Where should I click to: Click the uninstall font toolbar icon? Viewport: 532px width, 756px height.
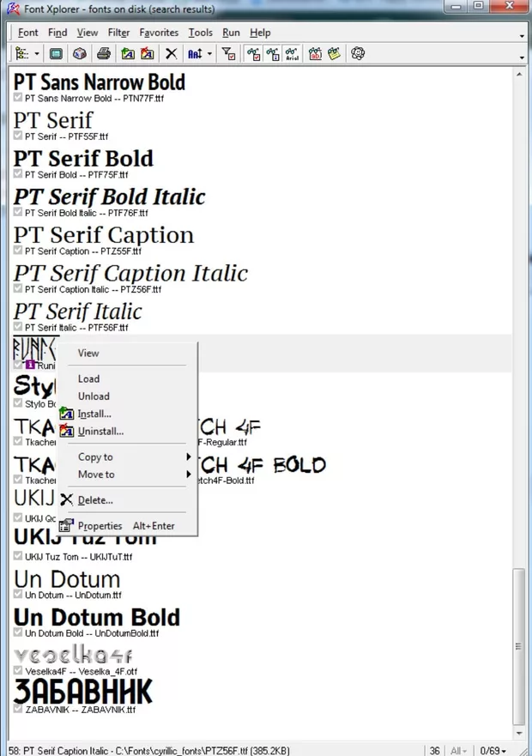coord(148,53)
